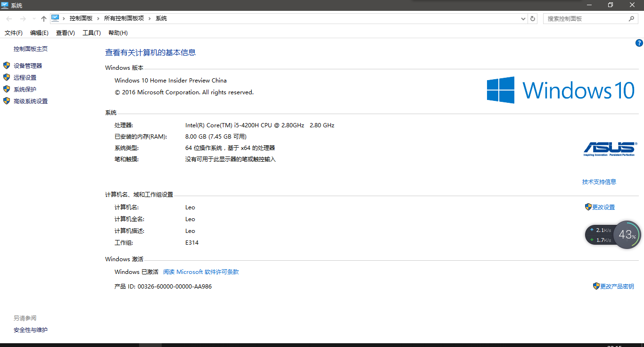Click the computer icon in address bar
Image resolution: width=644 pixels, height=347 pixels.
[x=55, y=18]
